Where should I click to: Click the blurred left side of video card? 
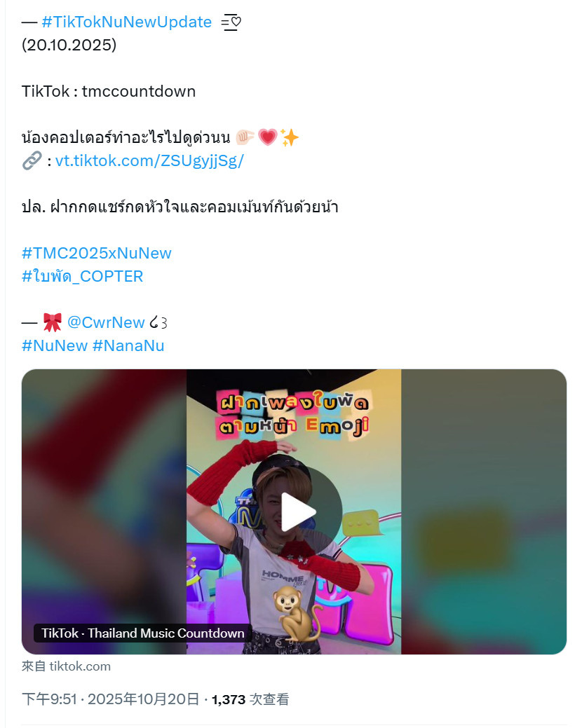(104, 497)
